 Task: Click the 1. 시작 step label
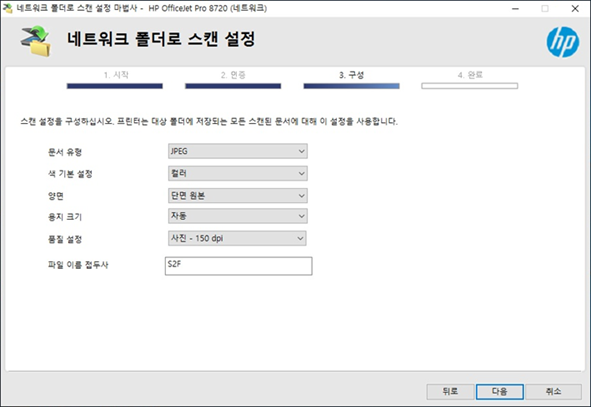(116, 75)
